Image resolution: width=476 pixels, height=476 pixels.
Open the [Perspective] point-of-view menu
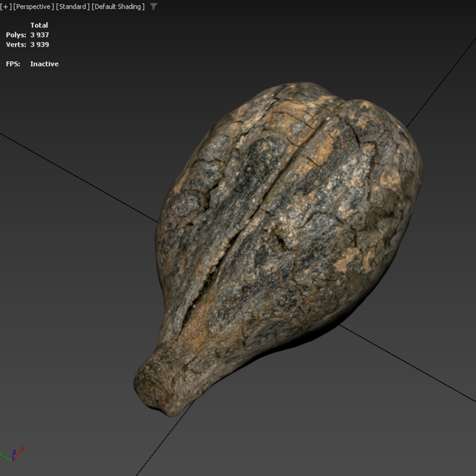click(33, 7)
